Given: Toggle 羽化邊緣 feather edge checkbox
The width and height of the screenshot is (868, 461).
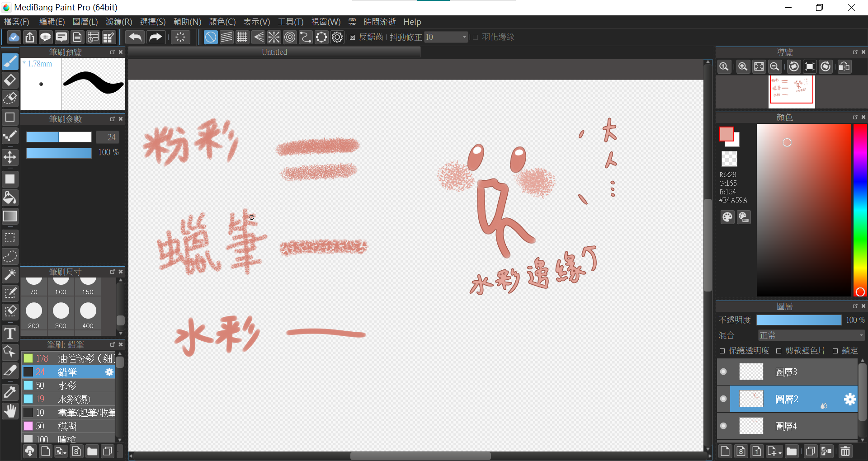Looking at the screenshot, I should pos(475,38).
